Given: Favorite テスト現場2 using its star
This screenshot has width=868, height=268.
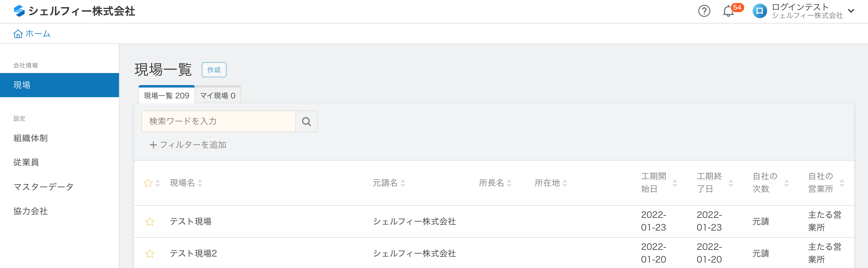Looking at the screenshot, I should pos(149,254).
